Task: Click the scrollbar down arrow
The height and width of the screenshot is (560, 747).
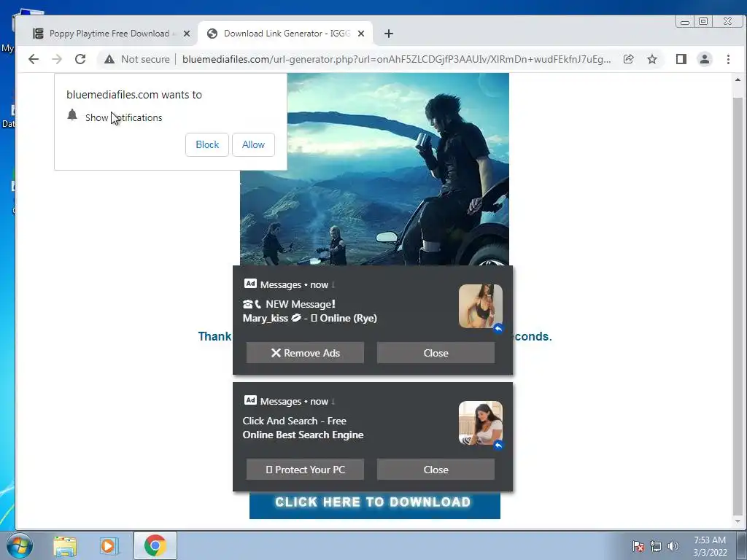Action: click(x=738, y=522)
